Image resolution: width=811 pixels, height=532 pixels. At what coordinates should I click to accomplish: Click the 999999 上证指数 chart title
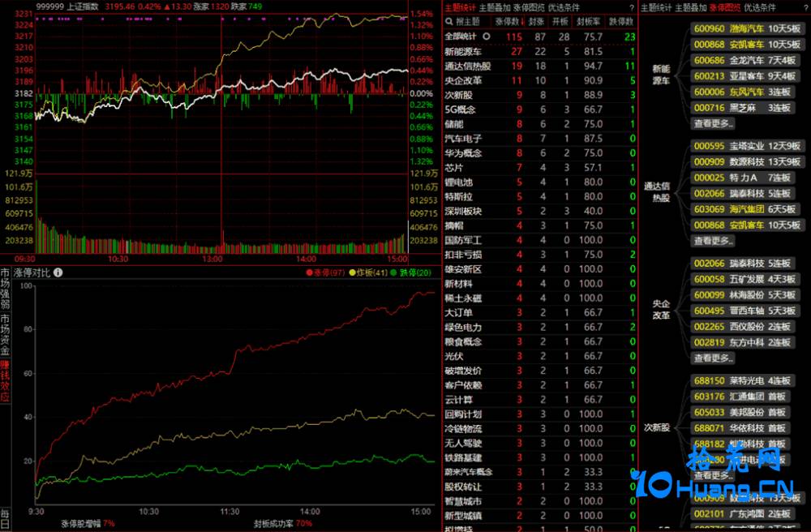tap(67, 6)
